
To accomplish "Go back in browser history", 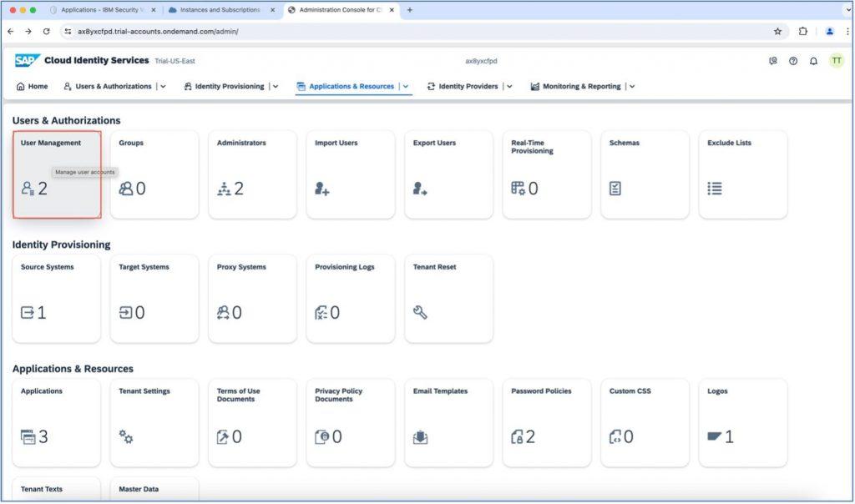I will (x=10, y=32).
